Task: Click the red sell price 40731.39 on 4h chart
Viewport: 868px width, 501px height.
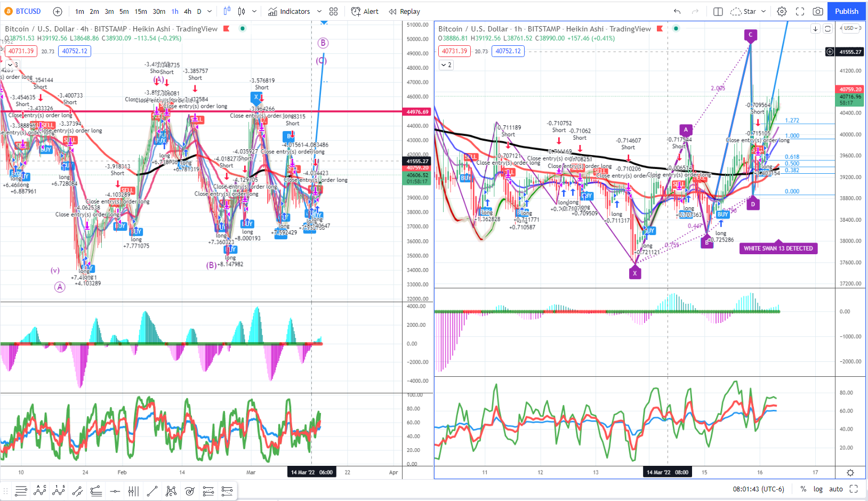Action: tap(21, 51)
